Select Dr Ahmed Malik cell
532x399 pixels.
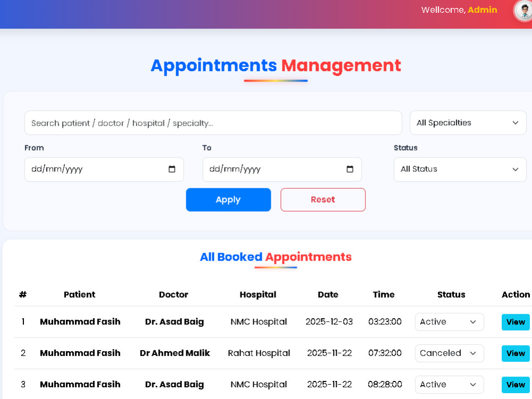[174, 353]
